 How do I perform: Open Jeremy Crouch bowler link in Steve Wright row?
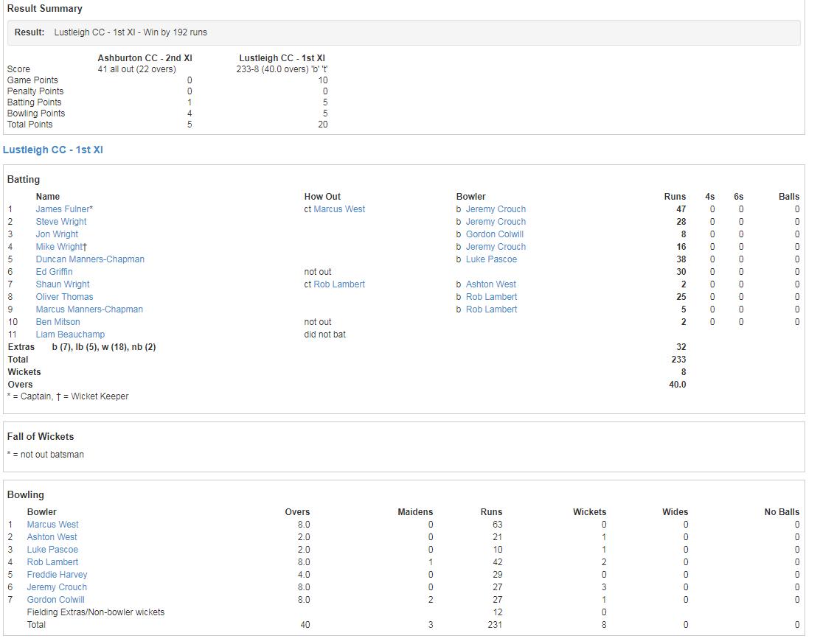[496, 222]
